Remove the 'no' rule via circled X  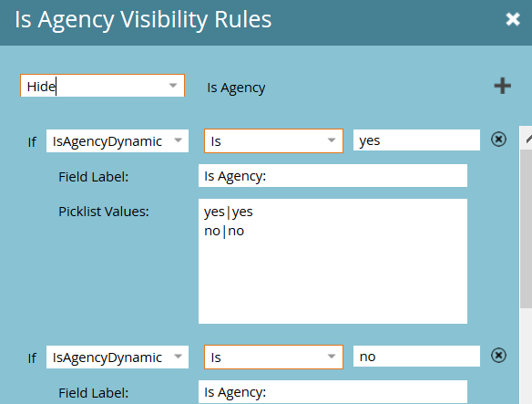499,356
